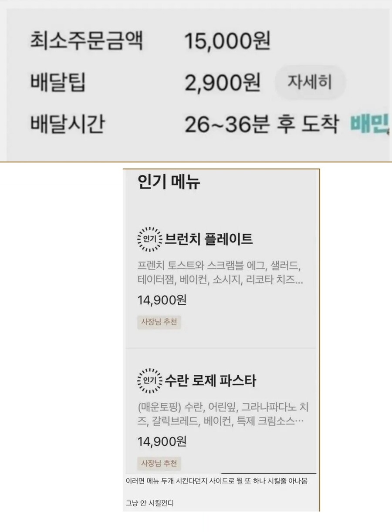Expand the truncated (매운토핑) 수란 description
Image resolution: width=392 pixels, height=532 pixels.
point(223,414)
